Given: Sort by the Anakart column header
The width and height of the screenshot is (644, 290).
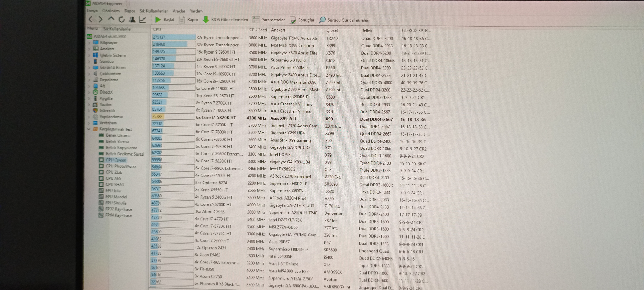Looking at the screenshot, I should pyautogui.click(x=278, y=30).
